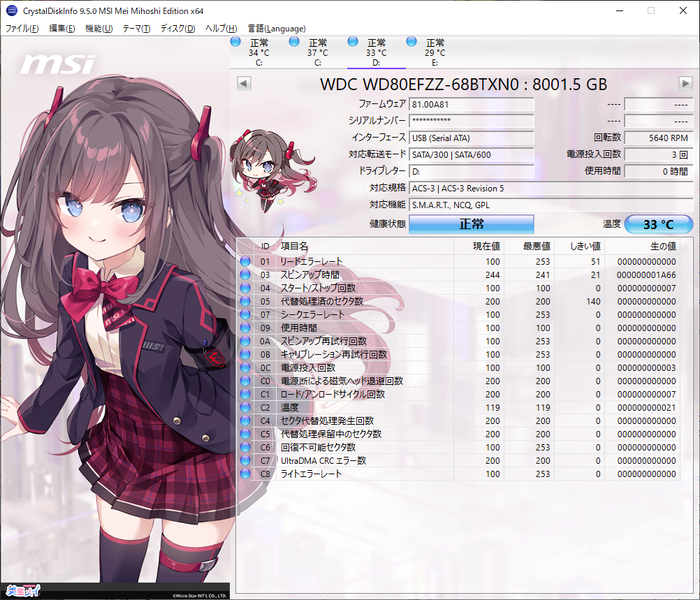The height and width of the screenshot is (600, 700).
Task: Go to the previous disk with left arrow
Action: coord(244,84)
